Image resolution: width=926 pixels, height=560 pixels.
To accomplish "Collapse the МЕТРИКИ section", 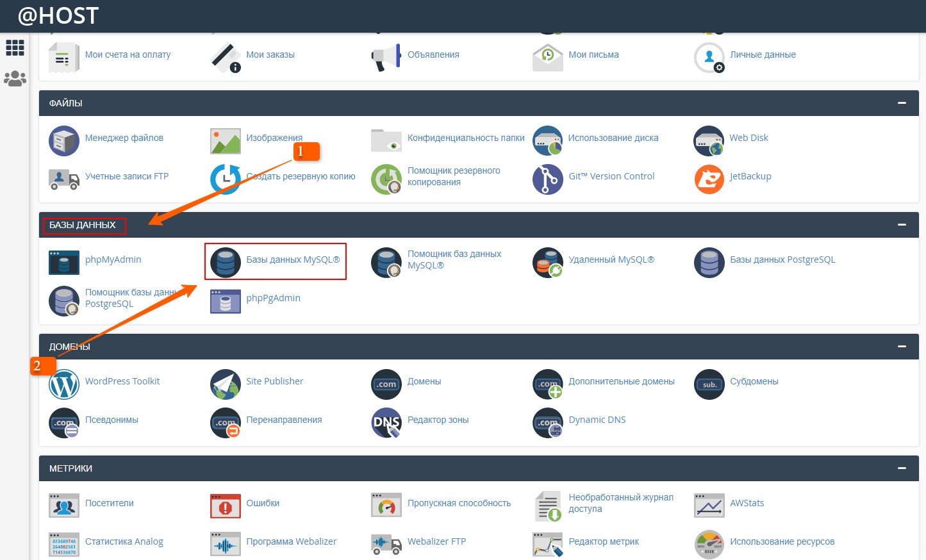I will (902, 468).
